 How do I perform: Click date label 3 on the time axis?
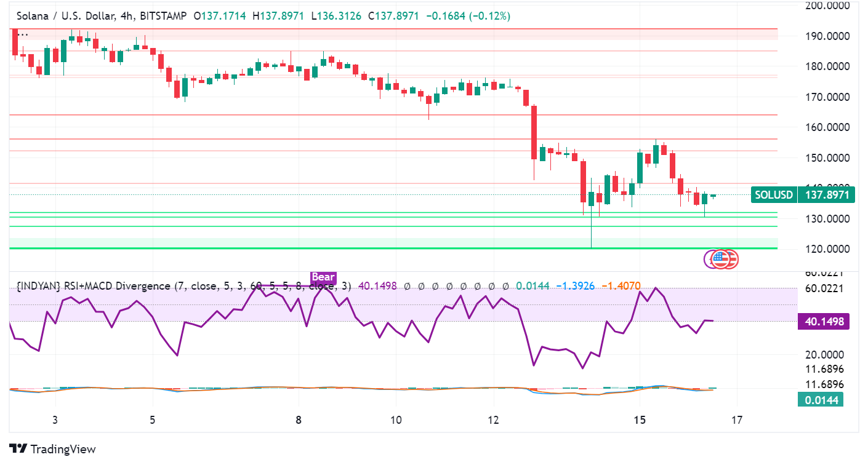point(55,421)
